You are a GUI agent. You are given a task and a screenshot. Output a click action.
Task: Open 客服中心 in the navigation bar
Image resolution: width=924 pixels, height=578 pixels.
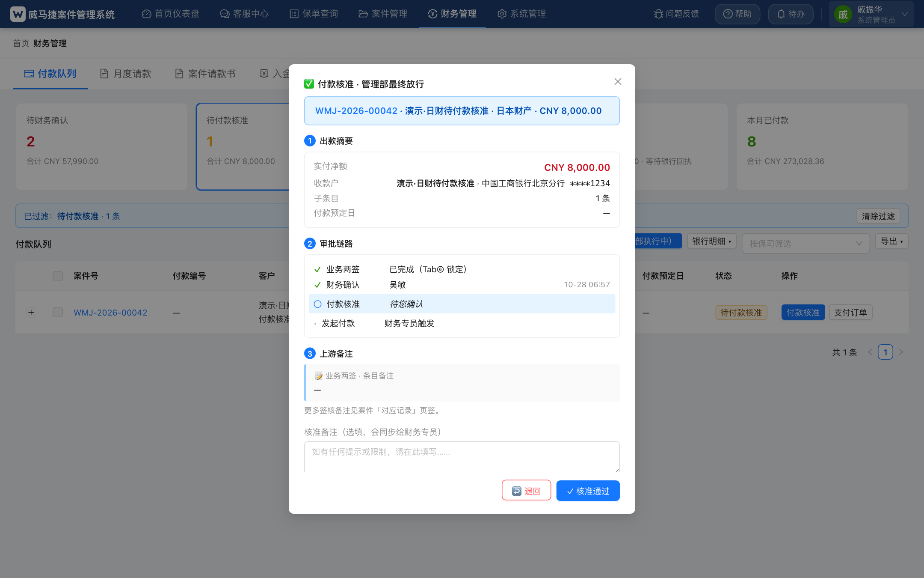point(244,14)
